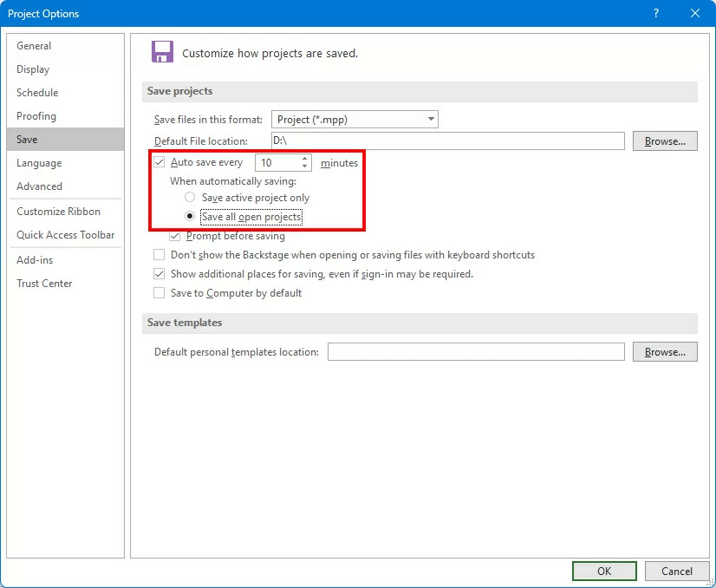716x588 pixels.
Task: Browse for a Default File location
Action: click(665, 140)
